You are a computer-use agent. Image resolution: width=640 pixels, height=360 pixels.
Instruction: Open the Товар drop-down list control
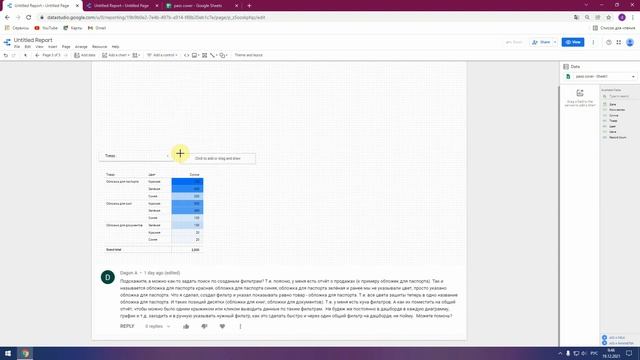pos(135,156)
